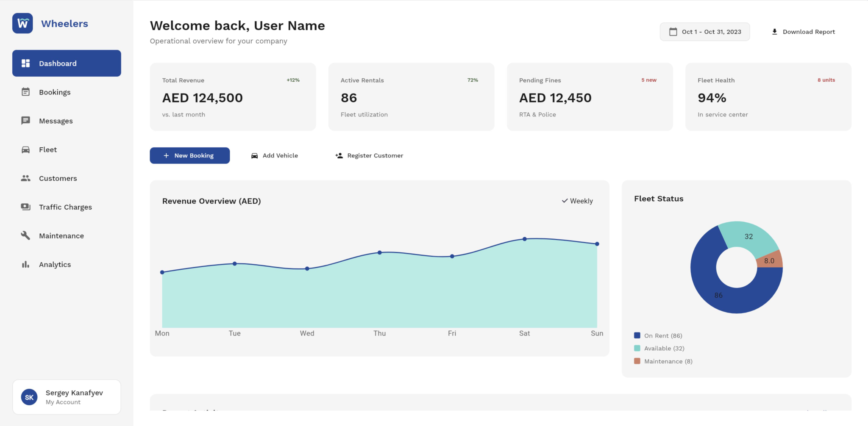Click the On Rent blue legend swatch

click(x=637, y=335)
